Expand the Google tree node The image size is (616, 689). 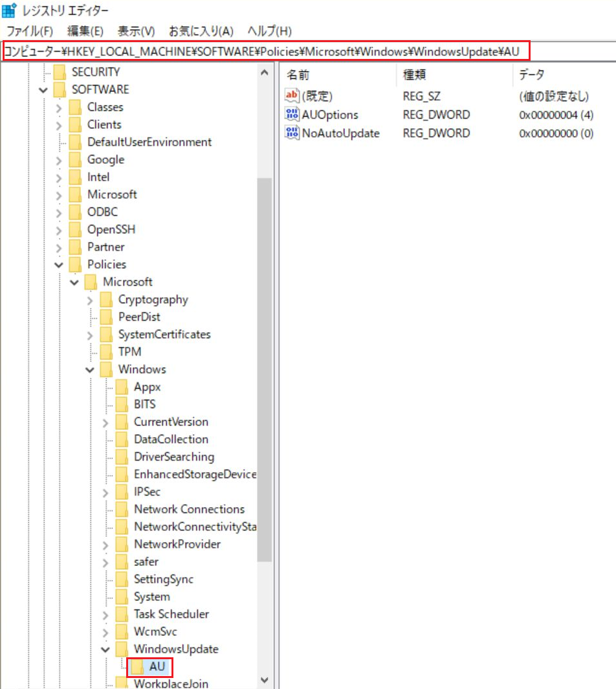click(59, 161)
